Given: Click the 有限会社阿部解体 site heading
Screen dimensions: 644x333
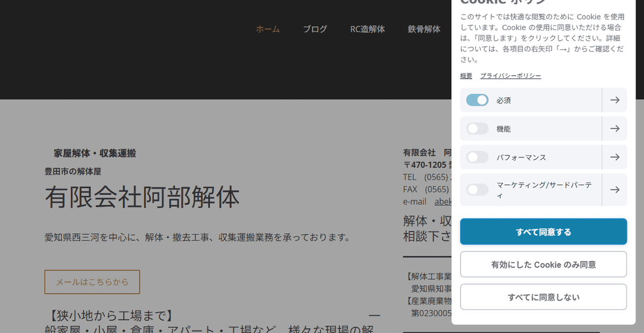Looking at the screenshot, I should click(x=143, y=197).
